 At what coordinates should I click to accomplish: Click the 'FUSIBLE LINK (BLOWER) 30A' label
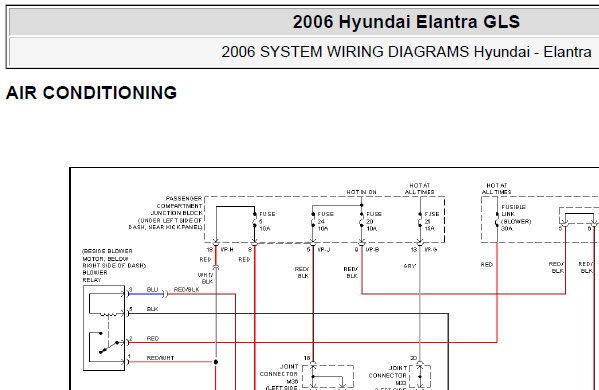click(515, 218)
